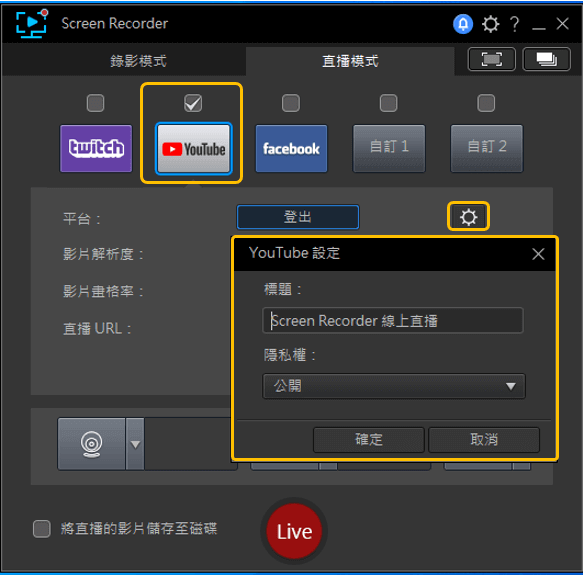583x575 pixels.
Task: Uncheck the YouTube checkbox
Action: click(x=193, y=103)
